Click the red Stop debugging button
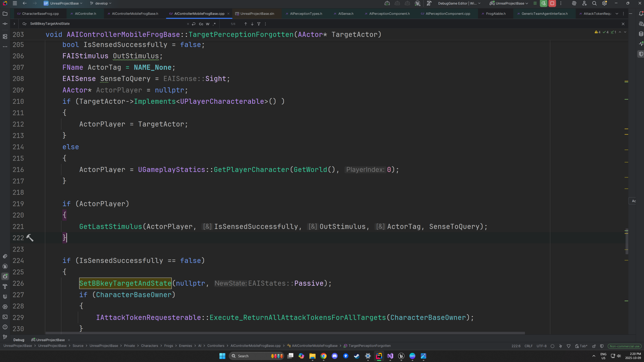The height and width of the screenshot is (362, 644). click(x=552, y=3)
